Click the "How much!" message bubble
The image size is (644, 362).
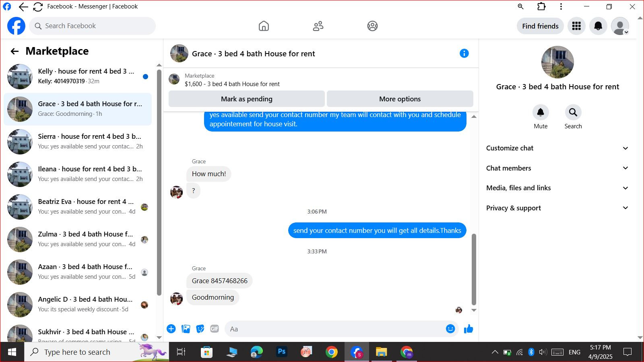coord(208,174)
